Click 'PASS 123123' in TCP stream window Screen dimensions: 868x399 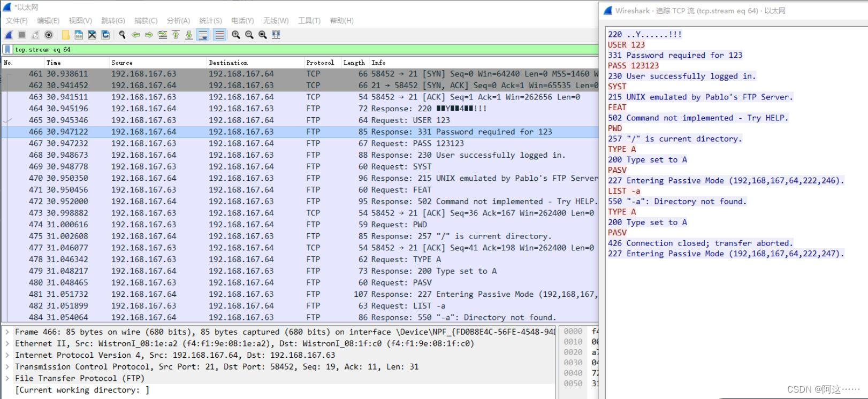(x=633, y=66)
